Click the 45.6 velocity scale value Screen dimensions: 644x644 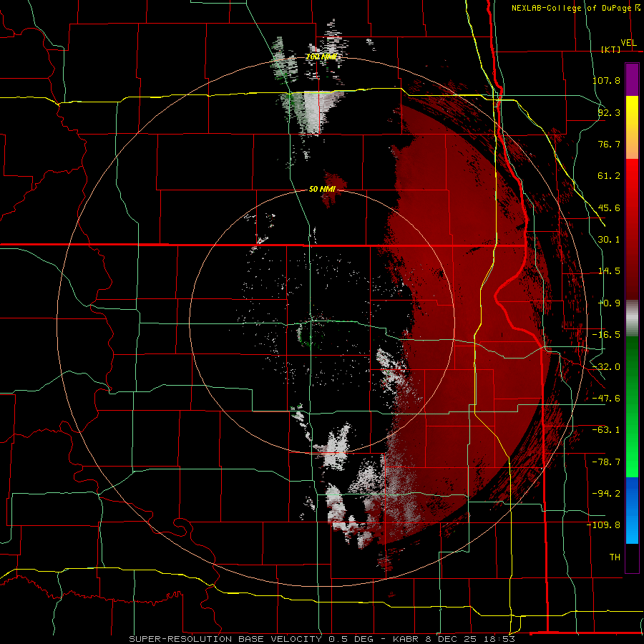tap(609, 208)
